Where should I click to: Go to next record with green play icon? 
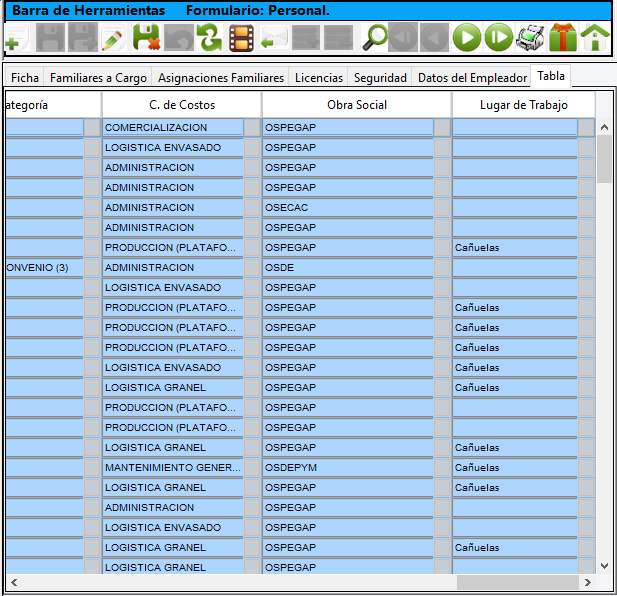click(466, 39)
